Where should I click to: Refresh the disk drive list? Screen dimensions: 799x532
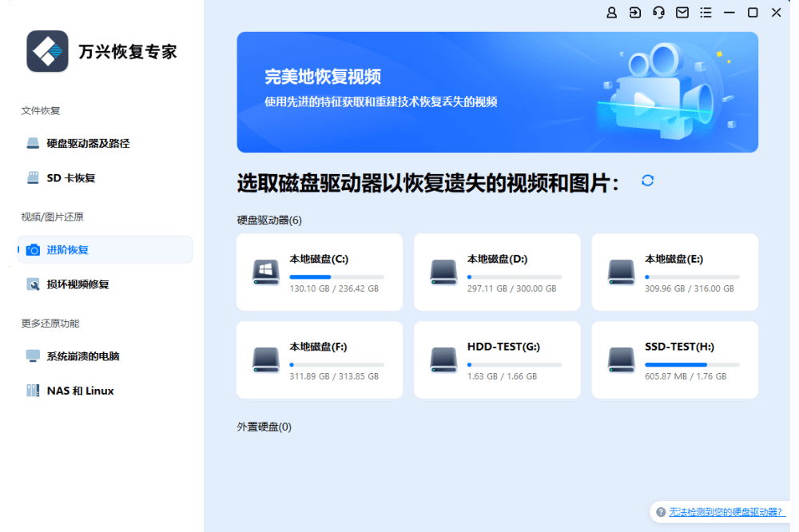coord(648,181)
